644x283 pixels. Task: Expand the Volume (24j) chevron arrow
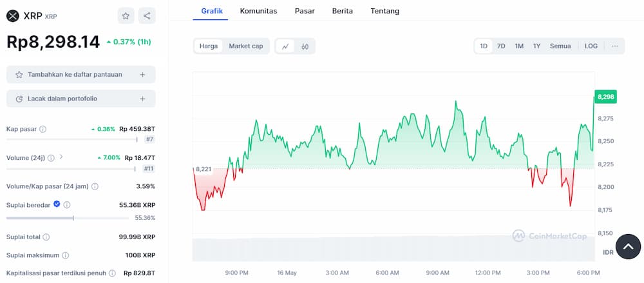[61, 157]
